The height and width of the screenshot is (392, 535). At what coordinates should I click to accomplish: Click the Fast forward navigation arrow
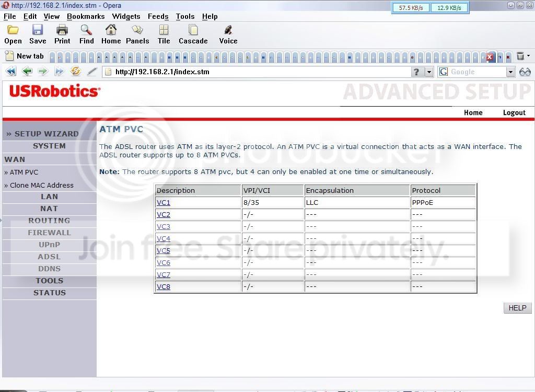tap(59, 72)
